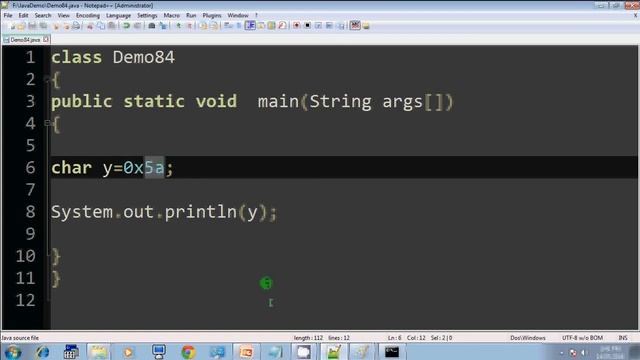
Task: Open the Settings menu
Action: coord(147,15)
